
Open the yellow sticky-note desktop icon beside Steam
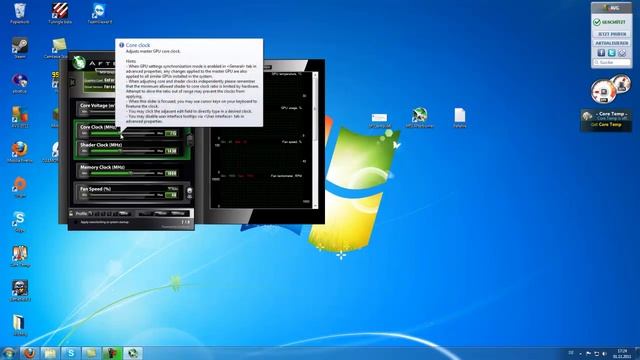coord(59,48)
